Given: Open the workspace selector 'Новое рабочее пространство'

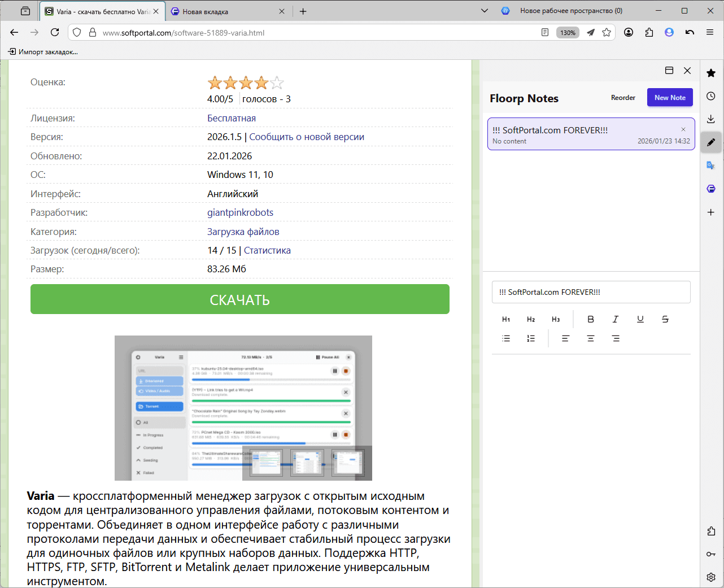Looking at the screenshot, I should pyautogui.click(x=562, y=11).
